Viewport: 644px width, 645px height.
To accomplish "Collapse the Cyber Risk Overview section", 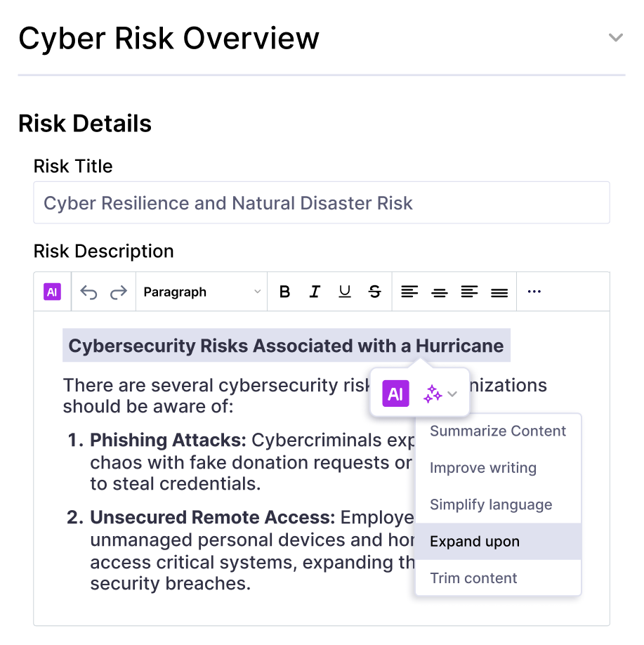I will (615, 38).
